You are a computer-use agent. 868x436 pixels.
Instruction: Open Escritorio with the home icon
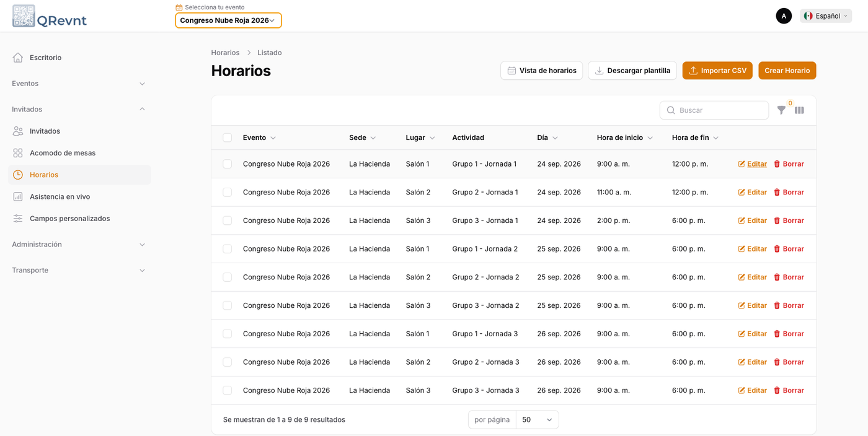pos(18,58)
